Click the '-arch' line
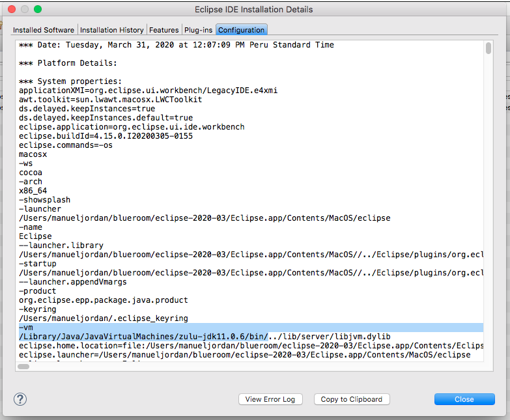Image resolution: width=510 pixels, height=420 pixels. point(31,182)
